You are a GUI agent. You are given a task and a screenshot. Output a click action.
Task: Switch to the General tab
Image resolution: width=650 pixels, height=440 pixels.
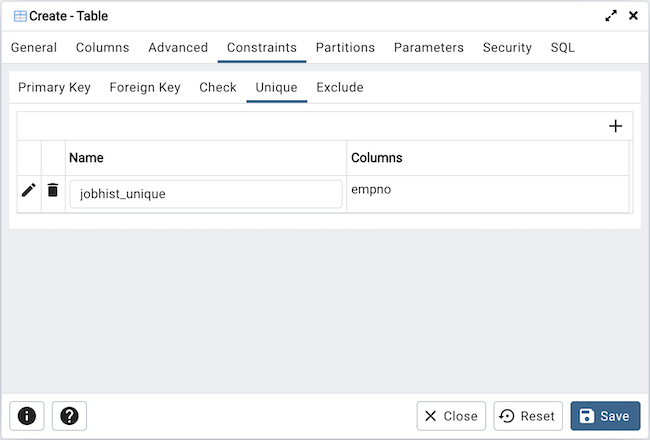point(34,47)
